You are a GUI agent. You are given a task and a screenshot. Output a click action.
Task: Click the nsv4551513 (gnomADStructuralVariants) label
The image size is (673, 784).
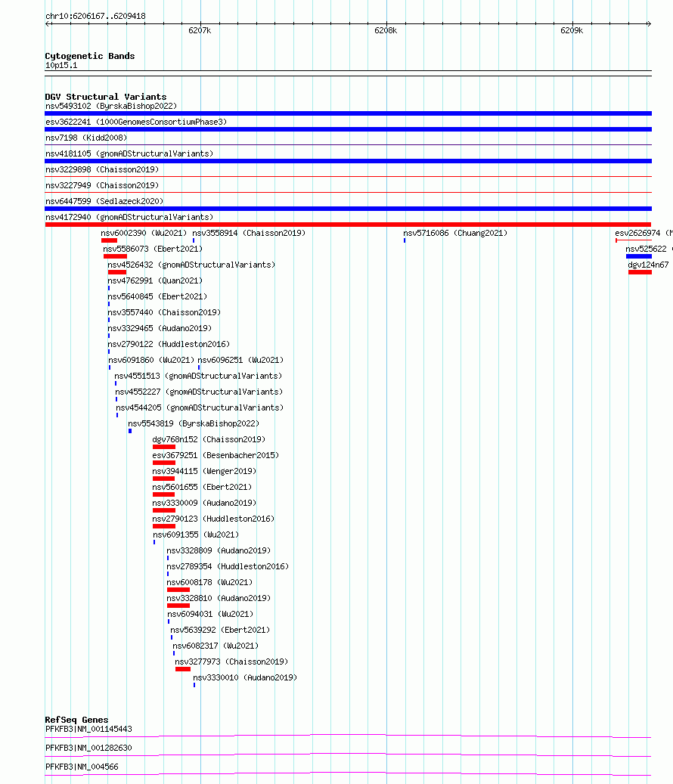[x=198, y=376]
